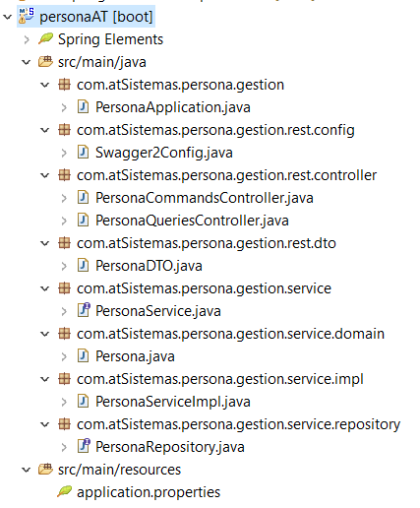Select PersonaApplication.java in the tree
This screenshot has width=420, height=508.
point(173,107)
